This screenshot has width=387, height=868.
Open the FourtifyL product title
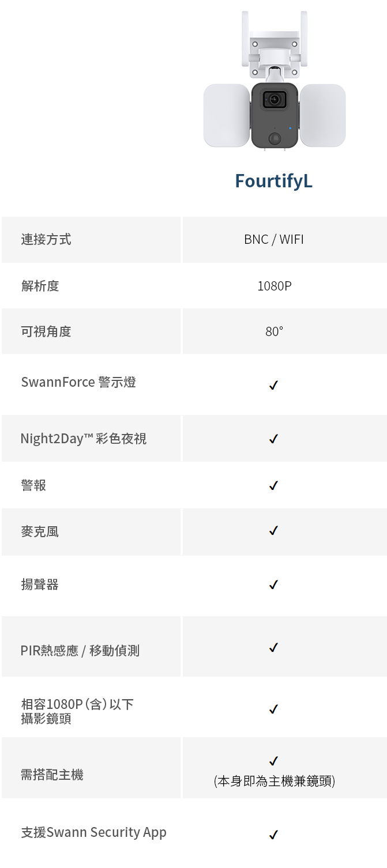[274, 181]
